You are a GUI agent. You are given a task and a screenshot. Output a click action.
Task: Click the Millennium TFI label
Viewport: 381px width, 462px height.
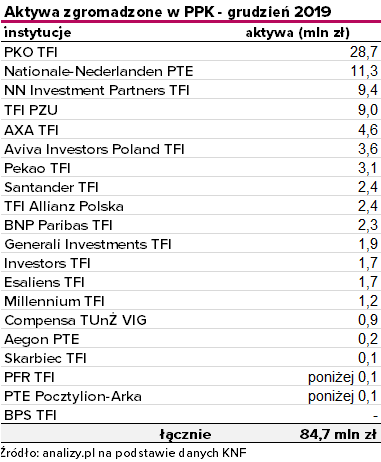coord(54,301)
